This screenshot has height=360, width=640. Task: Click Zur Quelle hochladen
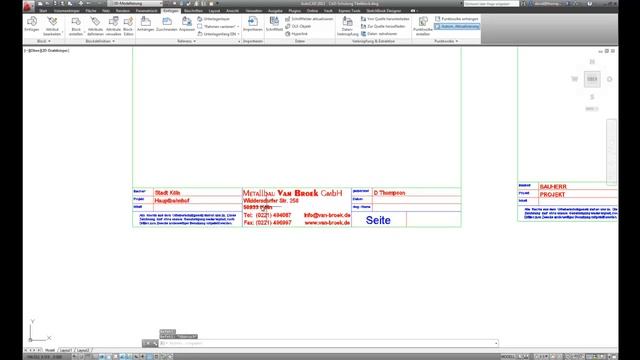click(x=383, y=26)
